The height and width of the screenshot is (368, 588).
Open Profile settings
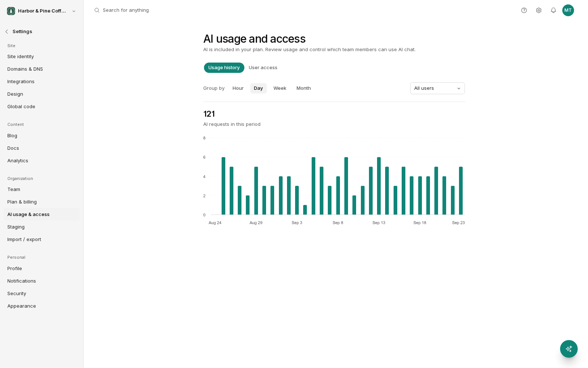(x=42, y=269)
